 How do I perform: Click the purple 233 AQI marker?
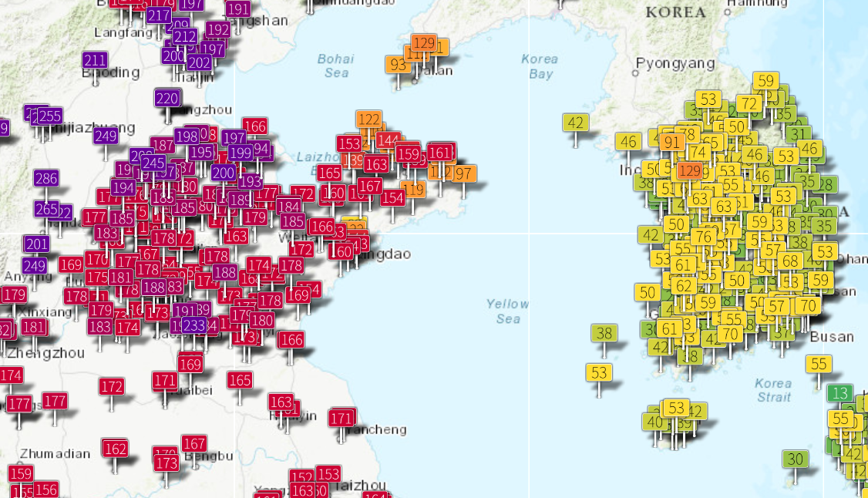[194, 325]
